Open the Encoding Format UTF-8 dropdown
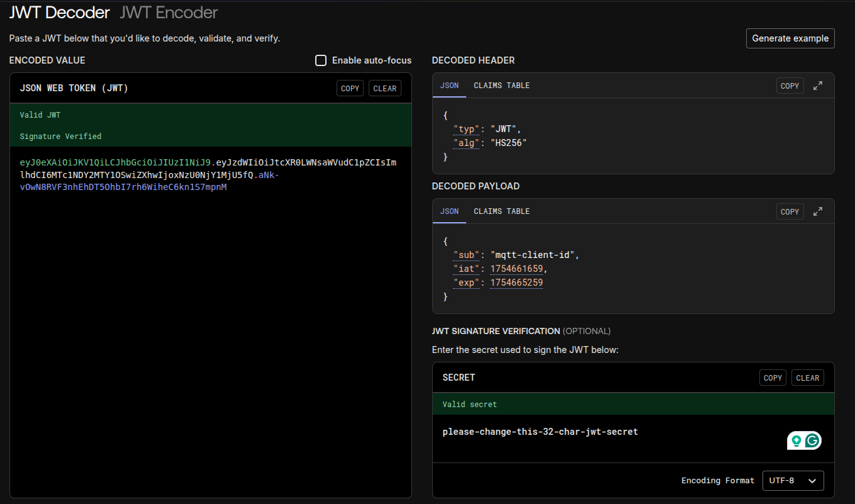 (793, 481)
